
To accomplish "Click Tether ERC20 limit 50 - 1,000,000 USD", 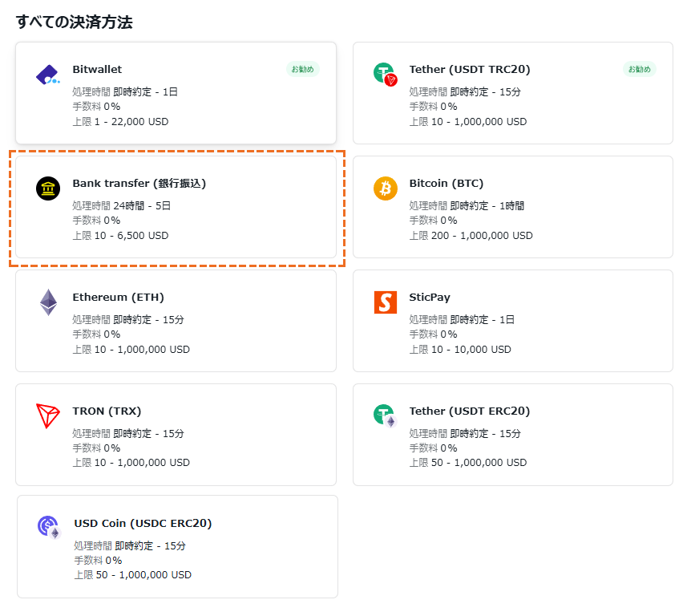I will 468,463.
